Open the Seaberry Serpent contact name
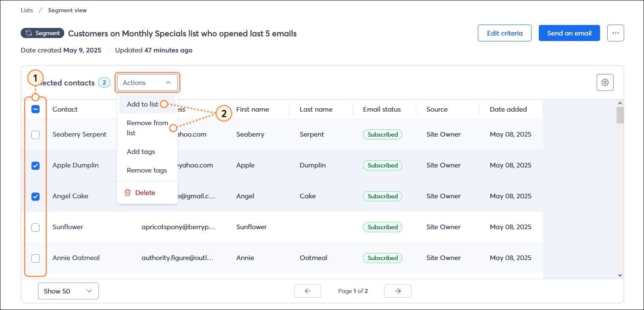 pyautogui.click(x=79, y=134)
